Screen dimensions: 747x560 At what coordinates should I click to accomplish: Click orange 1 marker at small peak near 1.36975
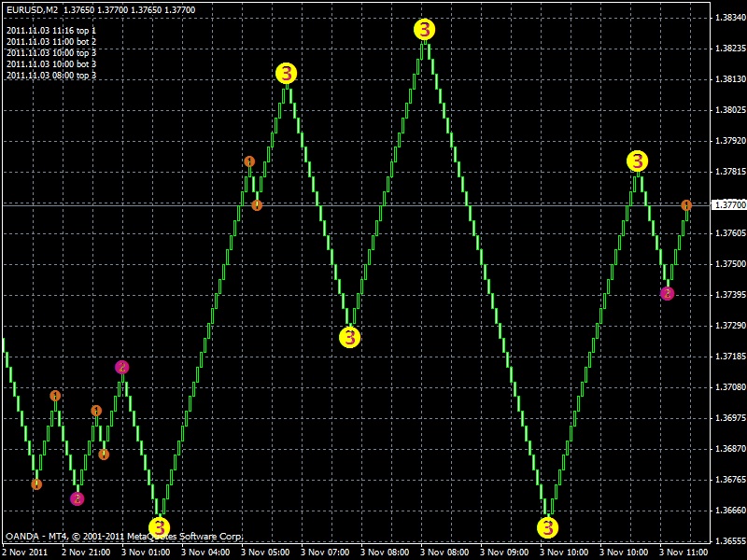click(x=96, y=411)
